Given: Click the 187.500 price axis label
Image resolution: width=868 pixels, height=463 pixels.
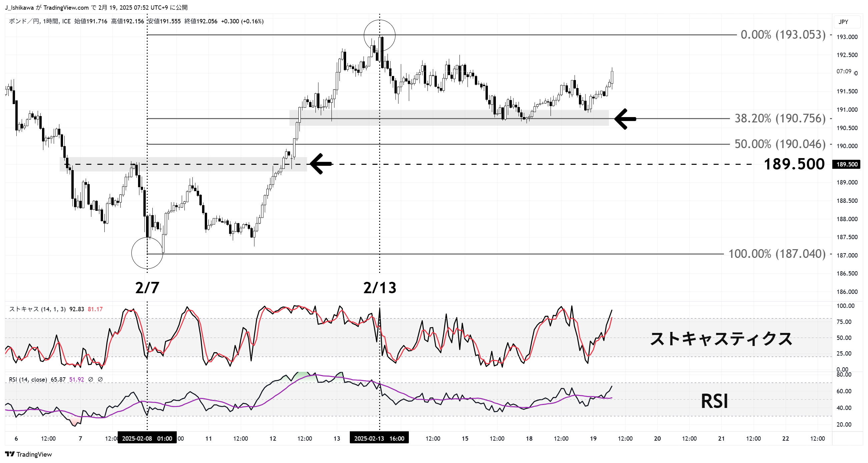Looking at the screenshot, I should click(847, 237).
